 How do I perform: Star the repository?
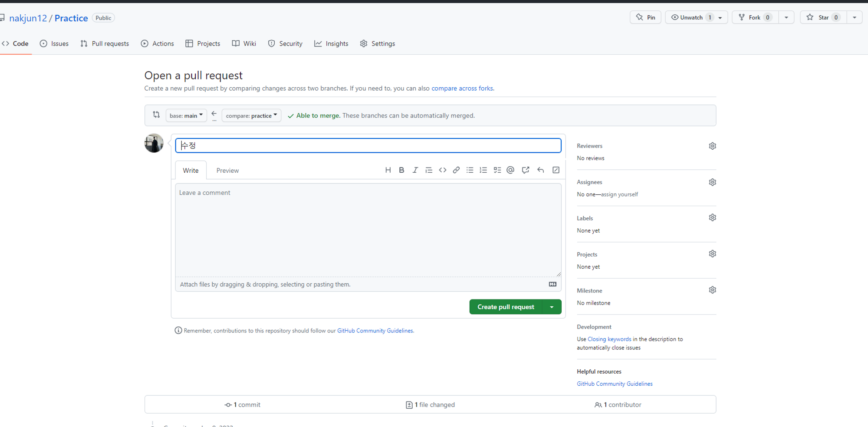pos(823,17)
